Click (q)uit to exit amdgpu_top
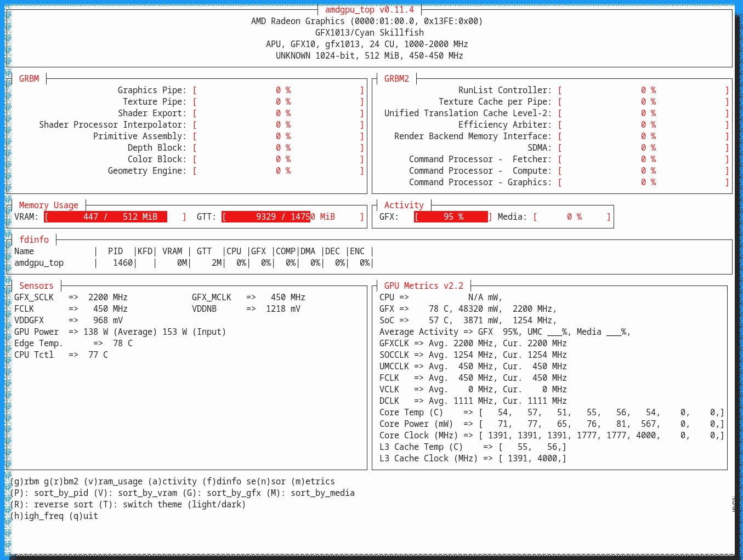Image resolution: width=743 pixels, height=560 pixels. point(83,516)
